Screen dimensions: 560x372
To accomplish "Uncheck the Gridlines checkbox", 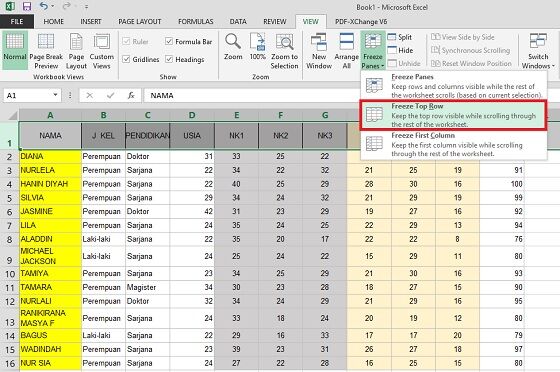I will point(126,59).
